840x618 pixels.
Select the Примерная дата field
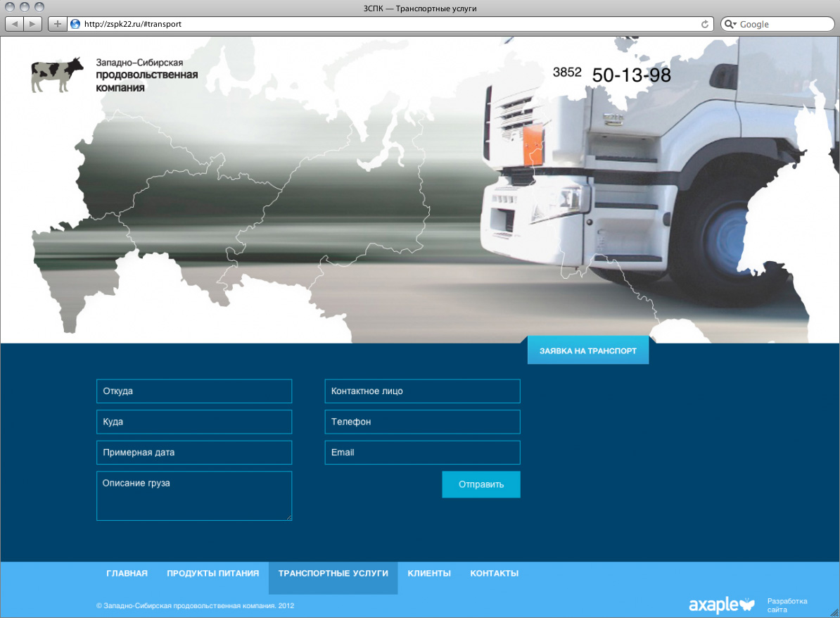(194, 453)
